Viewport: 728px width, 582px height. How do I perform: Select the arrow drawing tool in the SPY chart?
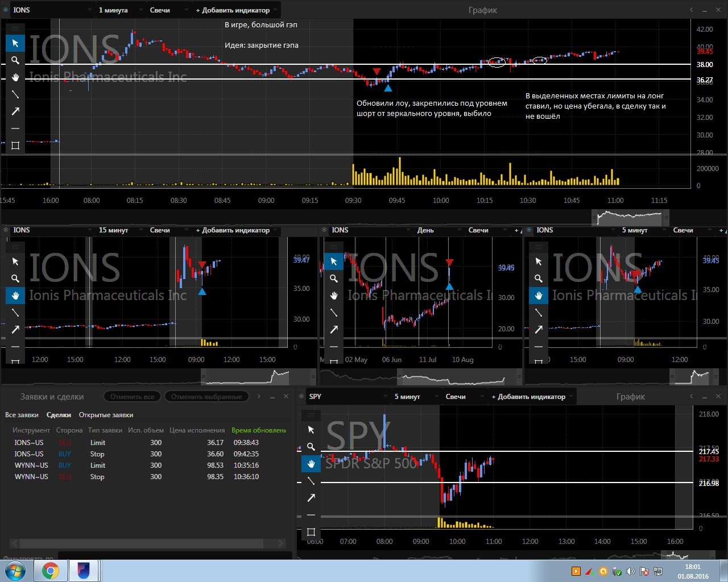pyautogui.click(x=311, y=498)
